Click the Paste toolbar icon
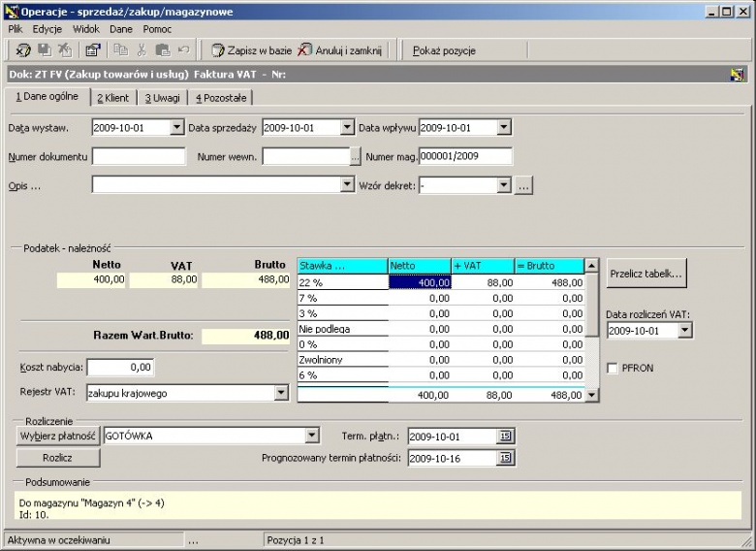The width and height of the screenshot is (756, 551). pyautogui.click(x=163, y=49)
